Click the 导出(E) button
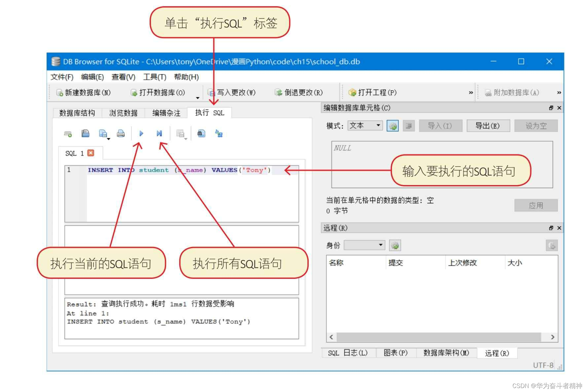 point(488,126)
